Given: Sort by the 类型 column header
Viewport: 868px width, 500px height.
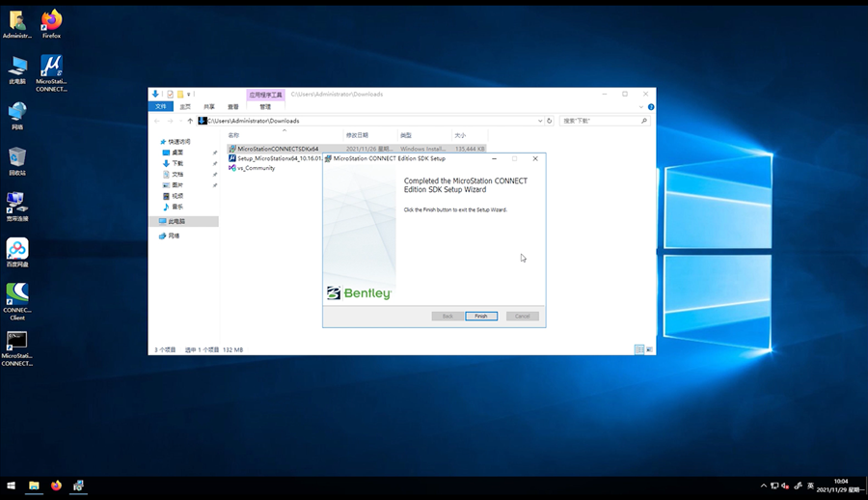Looking at the screenshot, I should [x=406, y=135].
